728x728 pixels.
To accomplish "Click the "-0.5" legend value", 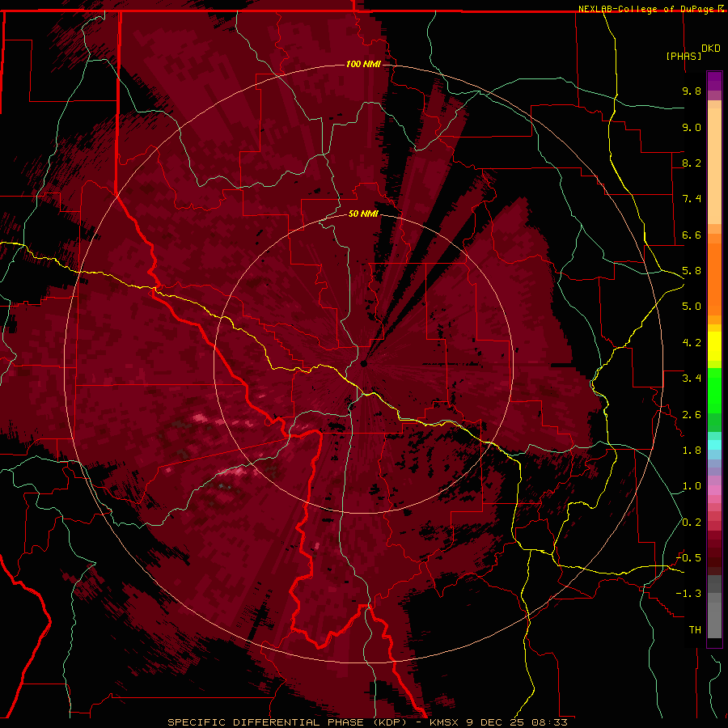I will click(x=688, y=558).
